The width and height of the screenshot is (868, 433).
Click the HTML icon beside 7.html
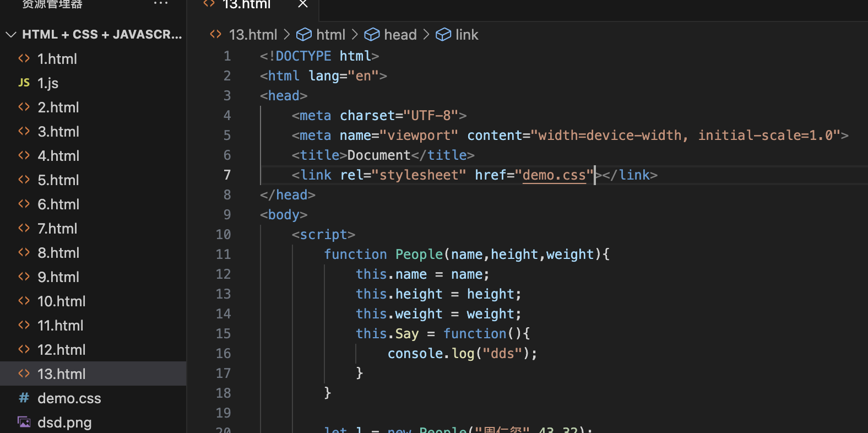pyautogui.click(x=24, y=228)
